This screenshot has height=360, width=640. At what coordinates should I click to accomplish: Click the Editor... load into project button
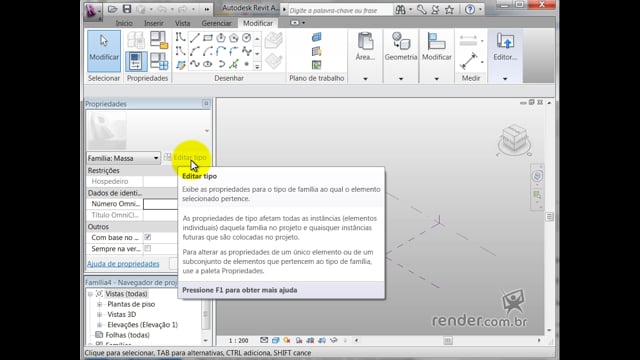coord(505,48)
